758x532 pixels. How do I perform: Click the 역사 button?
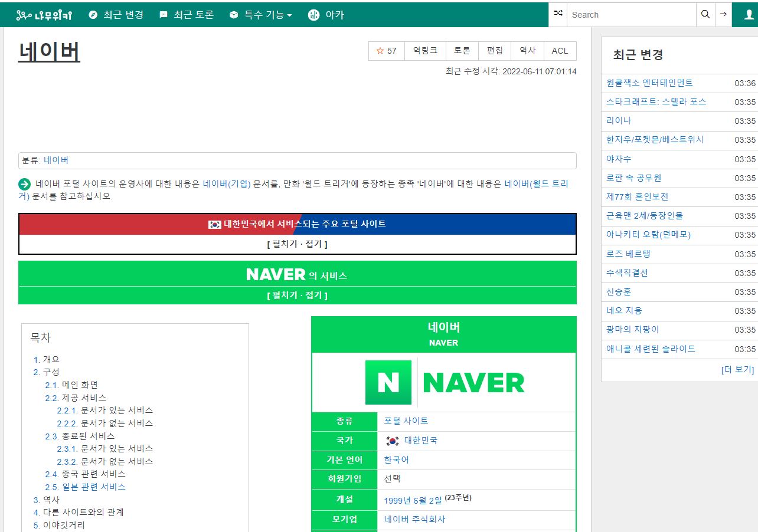[527, 51]
